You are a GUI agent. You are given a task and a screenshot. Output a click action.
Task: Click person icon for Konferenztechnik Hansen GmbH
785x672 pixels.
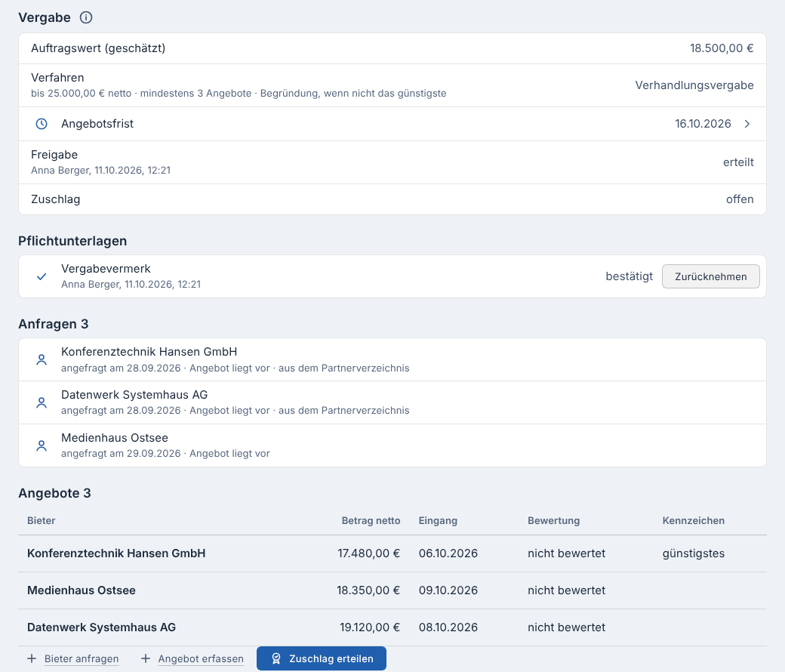coord(42,359)
